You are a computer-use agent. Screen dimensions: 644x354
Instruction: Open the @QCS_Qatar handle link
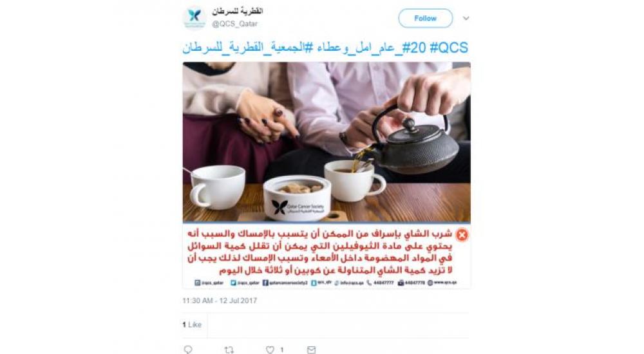coord(234,24)
